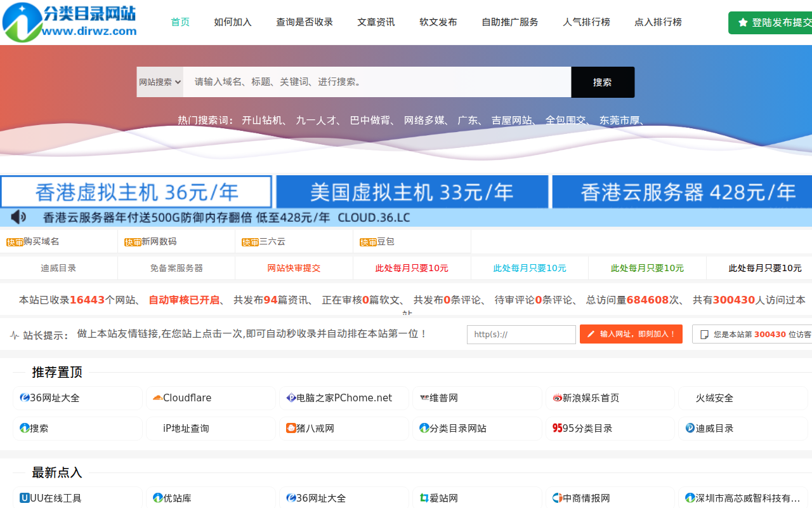This screenshot has width=812, height=508.
Task: Open the 如何加入 menu item
Action: click(x=233, y=22)
